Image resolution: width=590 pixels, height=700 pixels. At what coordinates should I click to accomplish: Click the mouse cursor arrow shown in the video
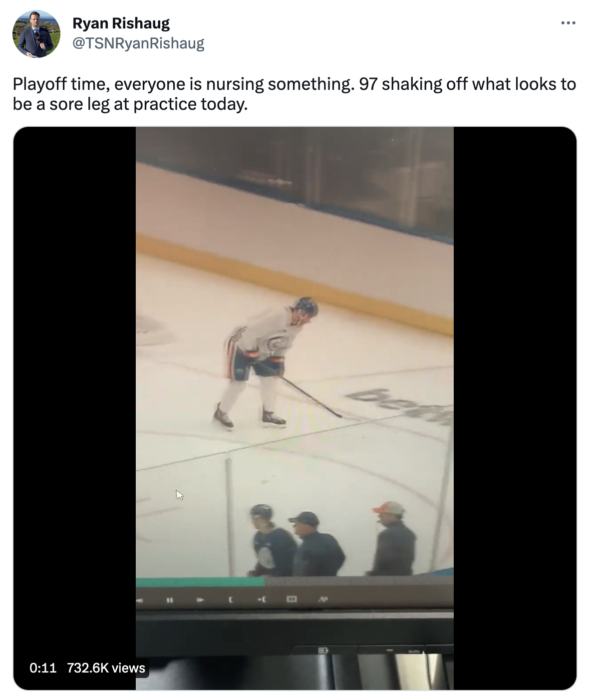tap(179, 494)
